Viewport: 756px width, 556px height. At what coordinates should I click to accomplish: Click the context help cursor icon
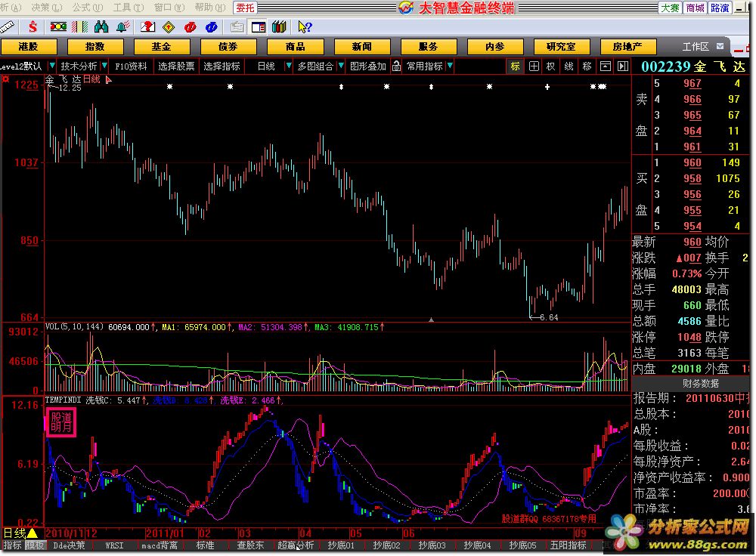pos(305,27)
